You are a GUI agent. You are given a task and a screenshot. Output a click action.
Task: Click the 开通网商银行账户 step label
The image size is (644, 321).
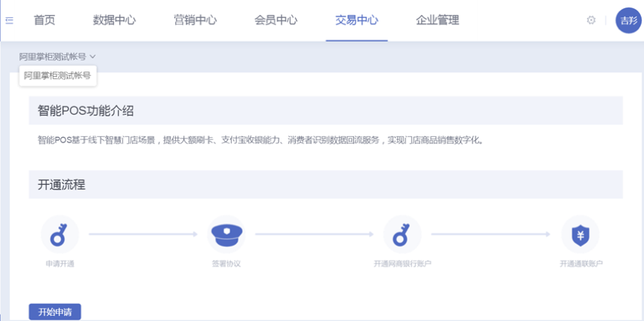(402, 264)
